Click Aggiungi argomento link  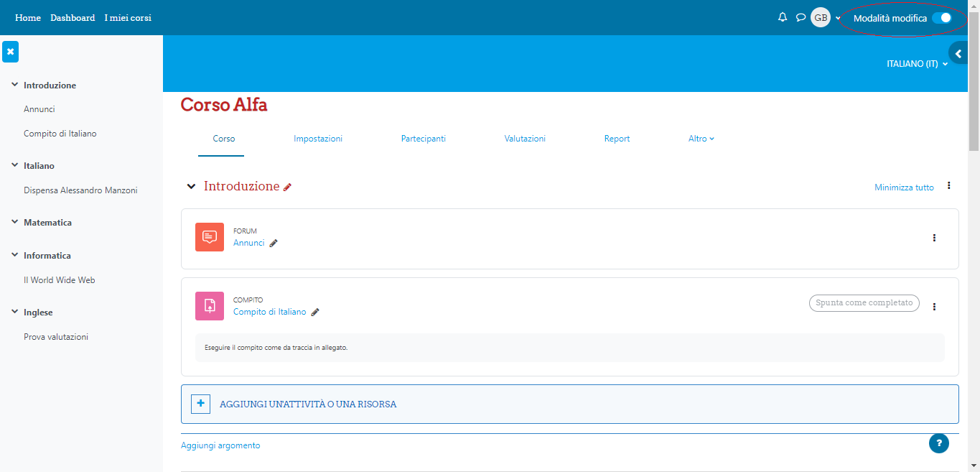coord(220,445)
